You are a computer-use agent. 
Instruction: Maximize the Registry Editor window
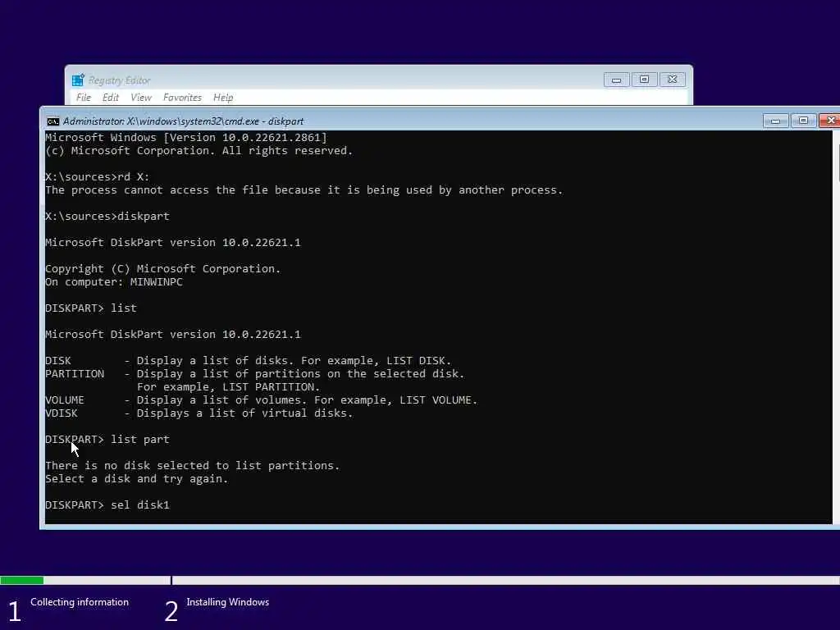point(644,80)
